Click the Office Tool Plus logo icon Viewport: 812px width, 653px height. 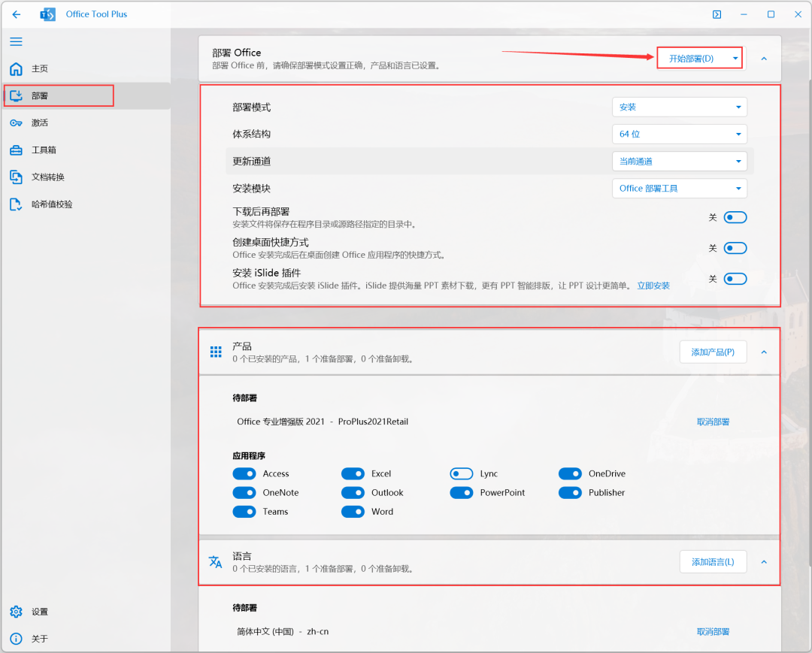tap(47, 14)
